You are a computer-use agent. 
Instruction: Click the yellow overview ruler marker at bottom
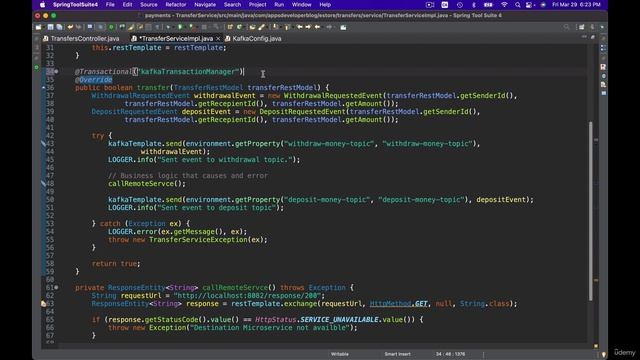click(596, 346)
